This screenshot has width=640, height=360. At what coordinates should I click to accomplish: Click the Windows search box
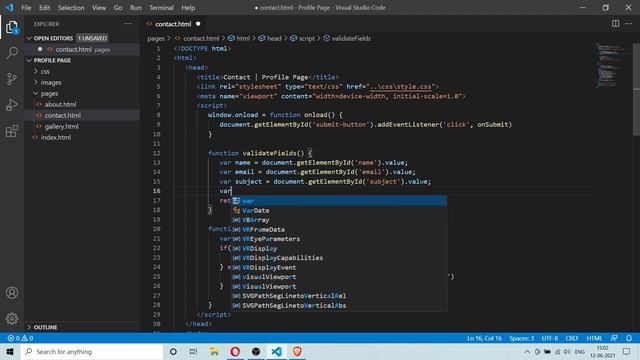(x=92, y=351)
